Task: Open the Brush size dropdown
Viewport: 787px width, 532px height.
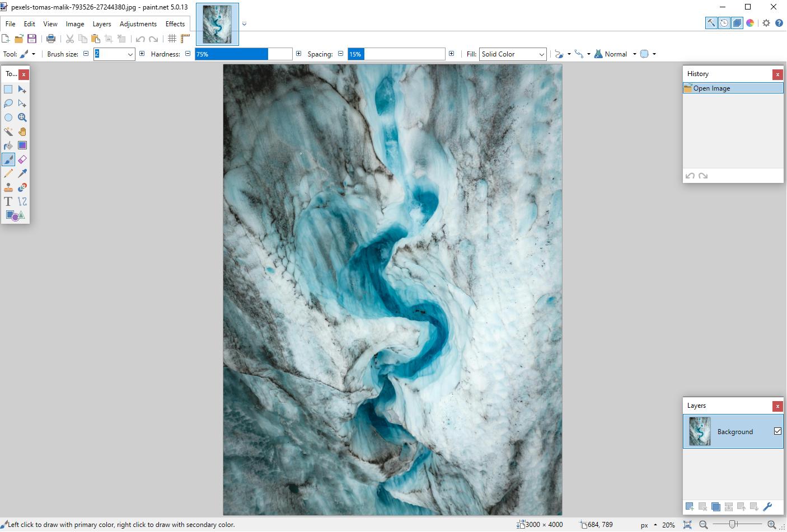Action: (130, 54)
